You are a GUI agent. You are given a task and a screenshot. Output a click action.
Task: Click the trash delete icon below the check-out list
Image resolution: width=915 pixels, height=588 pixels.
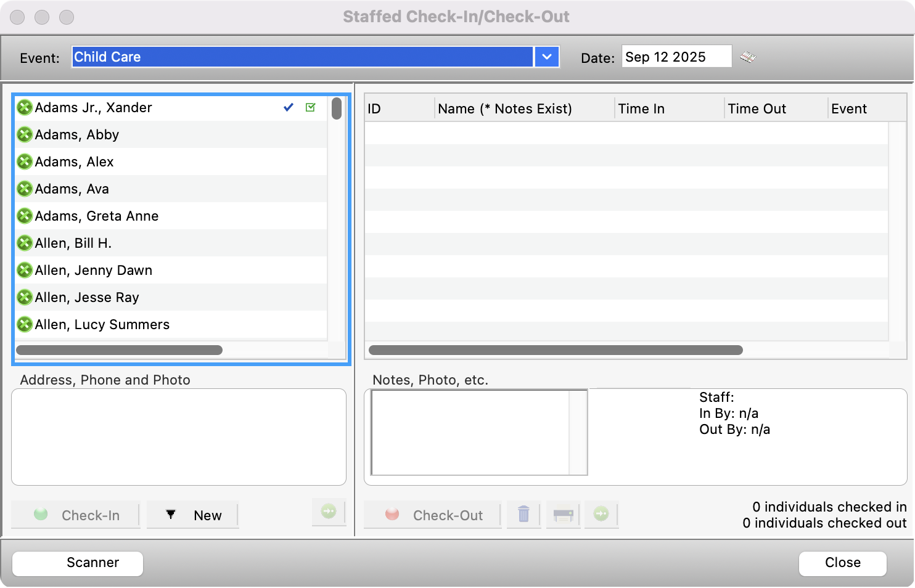(x=523, y=515)
